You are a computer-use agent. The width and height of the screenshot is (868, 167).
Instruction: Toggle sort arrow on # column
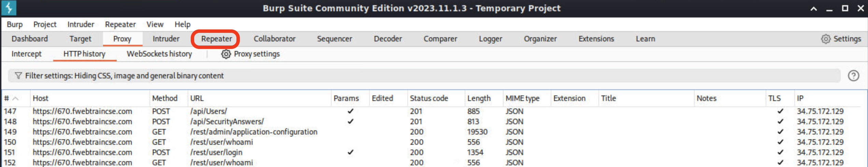coord(15,99)
